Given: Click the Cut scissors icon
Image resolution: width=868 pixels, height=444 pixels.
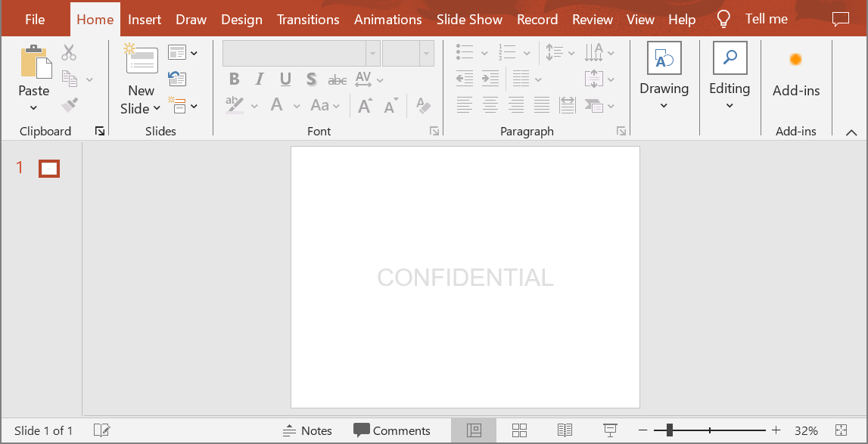Looking at the screenshot, I should (x=69, y=52).
